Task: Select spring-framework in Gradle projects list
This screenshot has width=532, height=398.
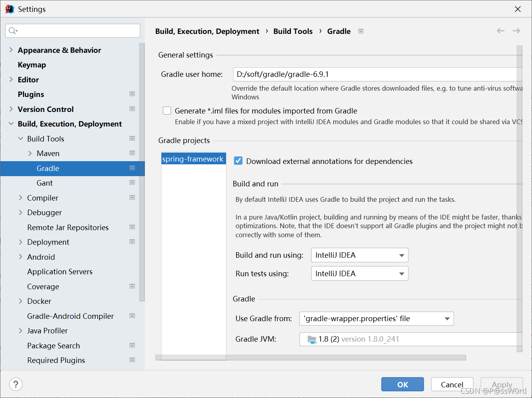Action: click(x=193, y=159)
